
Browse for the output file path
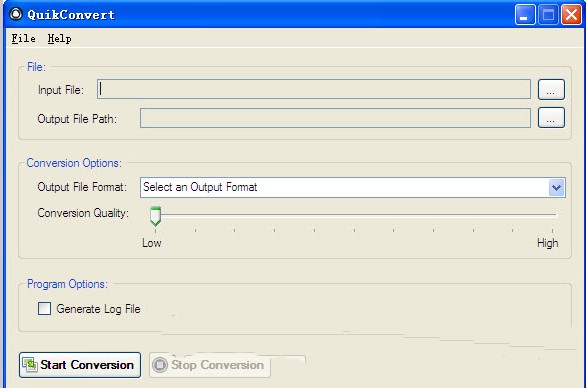tap(551, 118)
